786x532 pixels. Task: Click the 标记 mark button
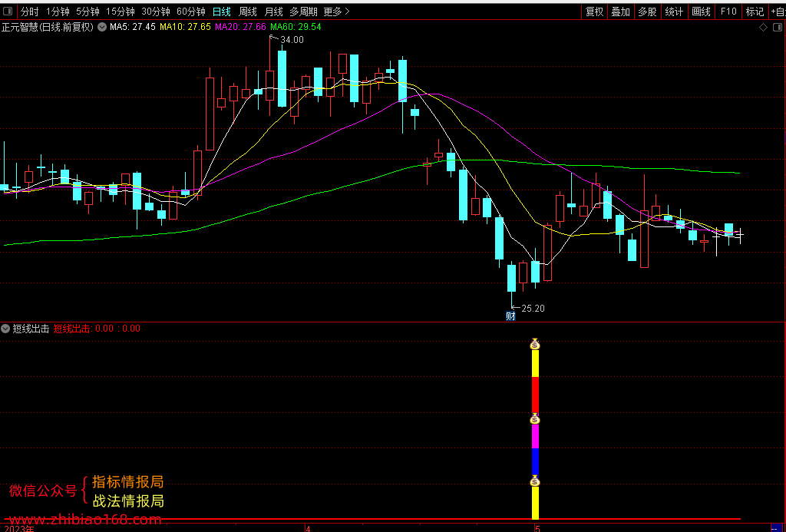755,12
